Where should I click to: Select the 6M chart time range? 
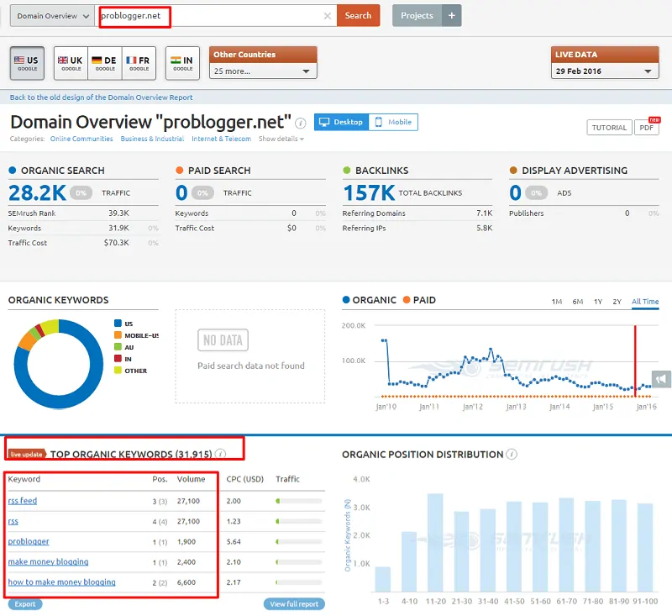click(x=578, y=302)
